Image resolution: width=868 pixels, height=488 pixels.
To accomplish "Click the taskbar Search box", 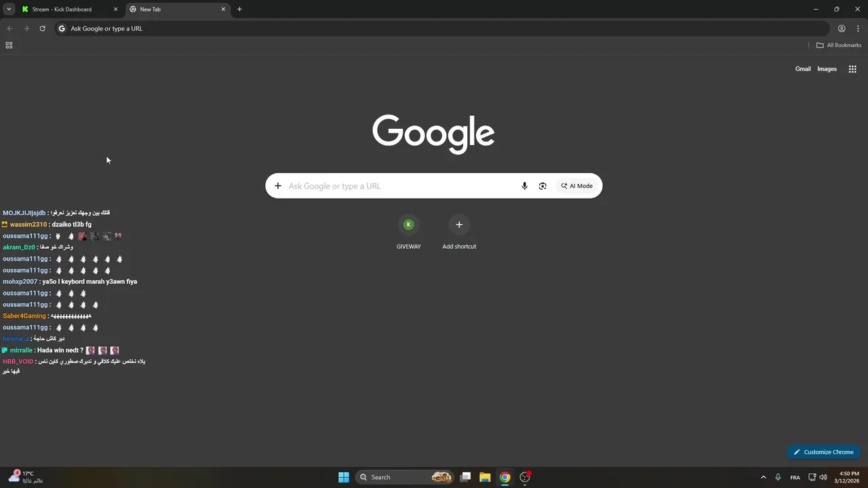I will (x=405, y=477).
